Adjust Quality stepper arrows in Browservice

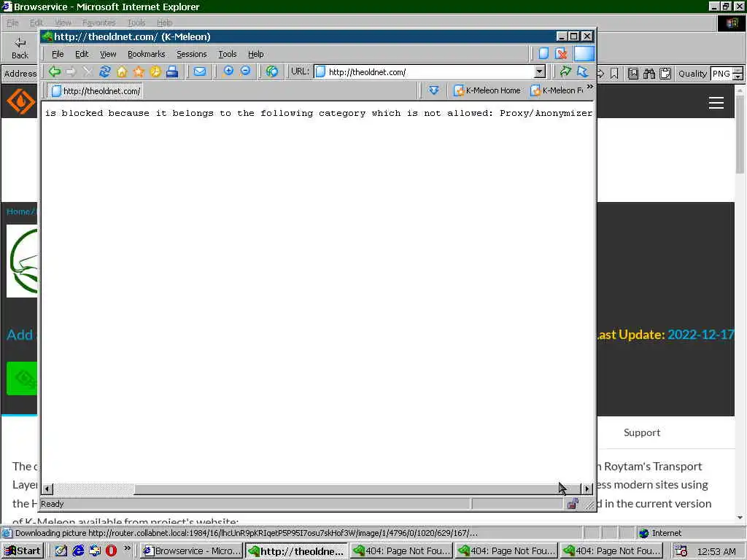pos(738,74)
